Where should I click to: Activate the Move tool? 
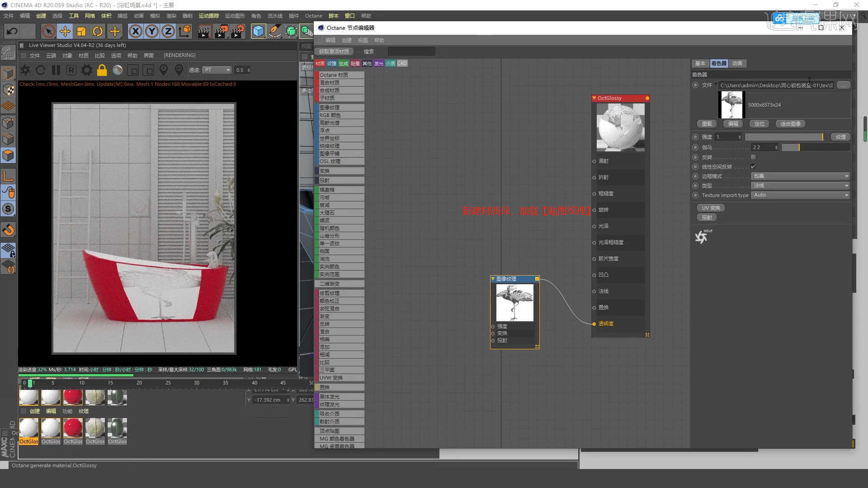pos(65,31)
